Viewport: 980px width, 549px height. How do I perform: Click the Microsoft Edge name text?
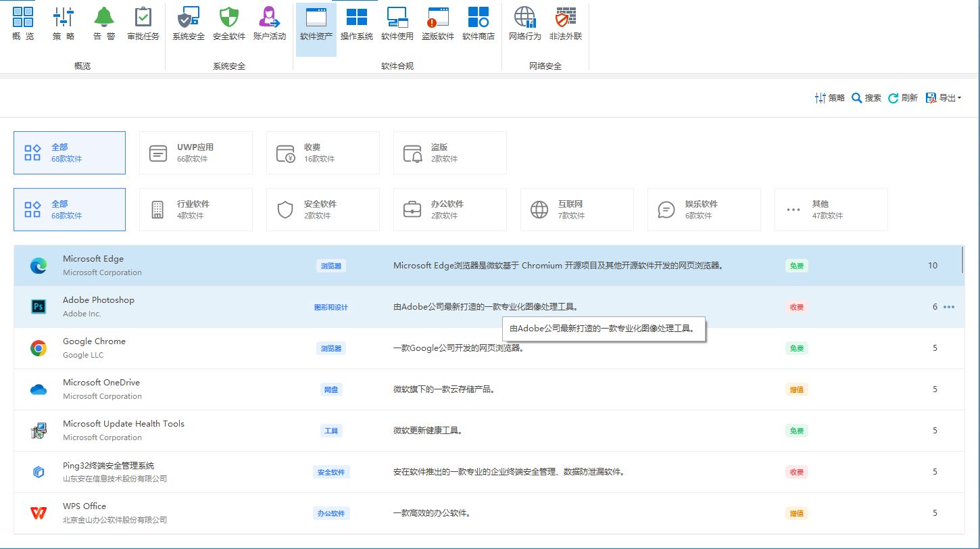click(93, 259)
